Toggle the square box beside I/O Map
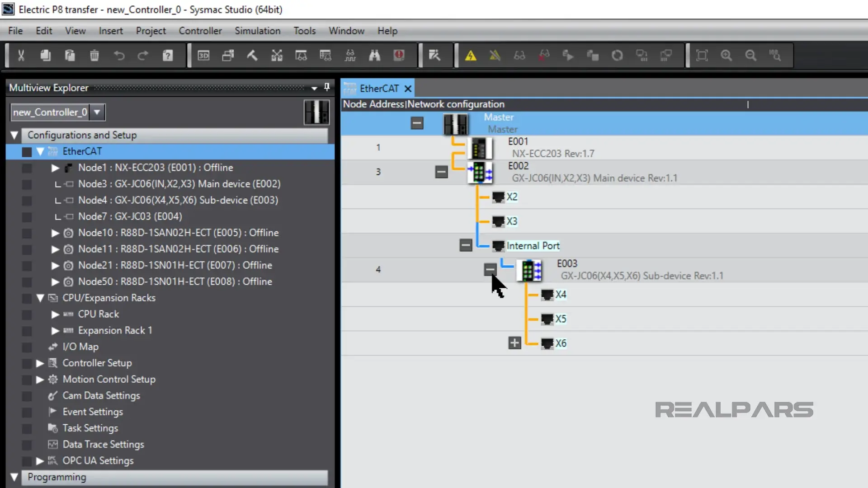The image size is (868, 488). tap(27, 347)
